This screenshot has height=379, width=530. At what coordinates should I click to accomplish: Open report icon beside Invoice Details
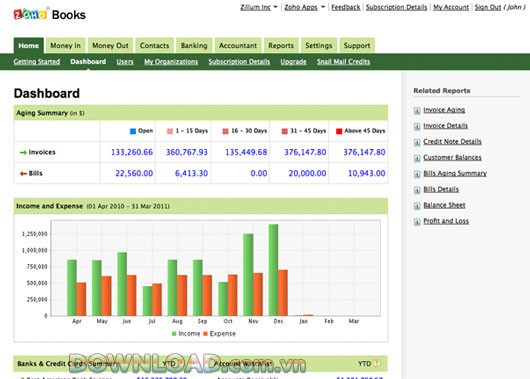[x=417, y=126]
